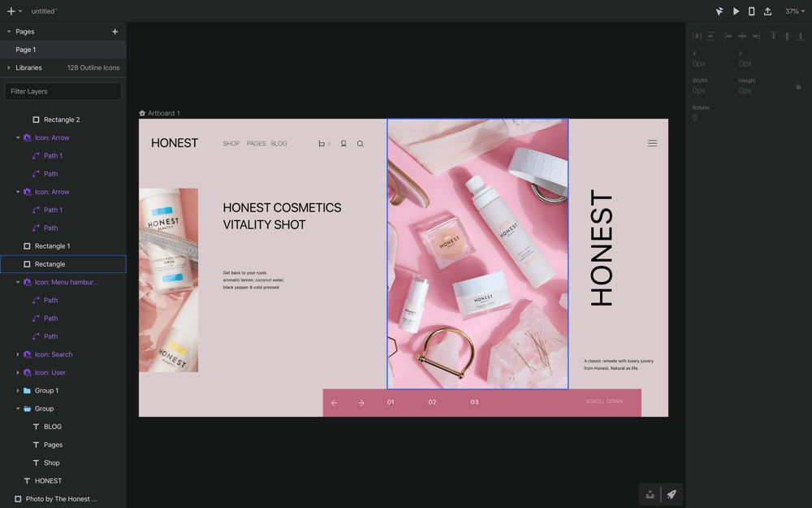
Task: Collapse the Icon: Menu hambur... layer group
Action: coord(18,282)
